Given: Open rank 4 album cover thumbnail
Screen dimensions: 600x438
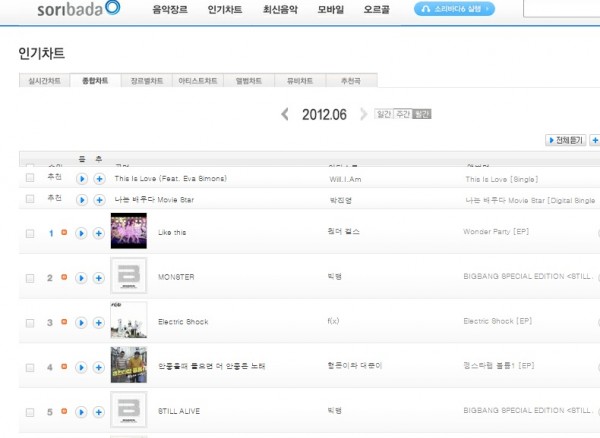Looking at the screenshot, I should pyautogui.click(x=129, y=365).
